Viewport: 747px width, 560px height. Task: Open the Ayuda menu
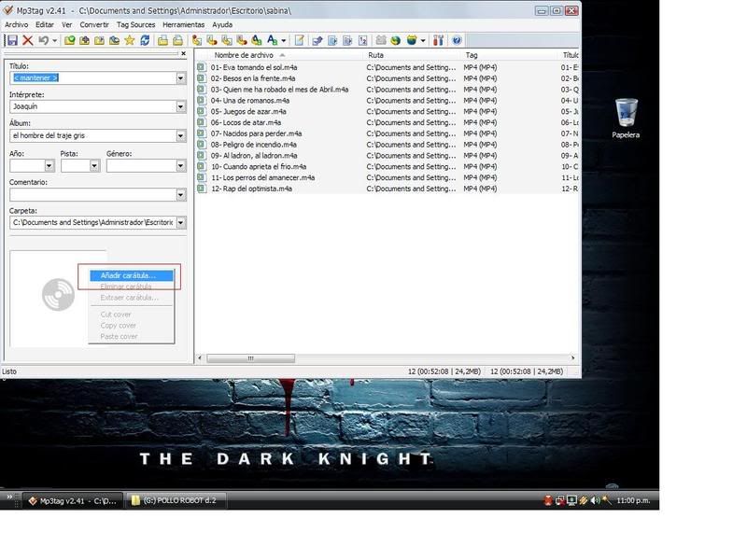click(x=222, y=25)
